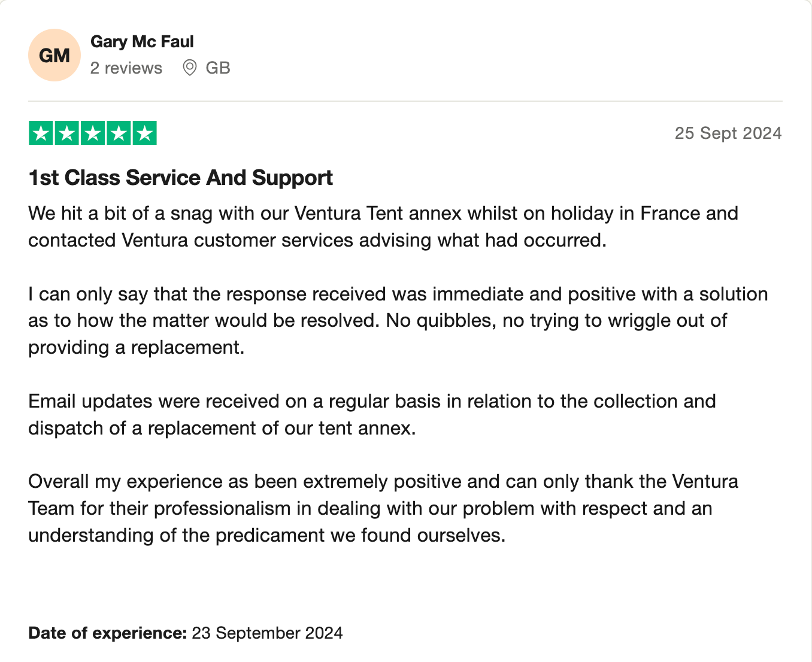Click the GB country label

[218, 68]
